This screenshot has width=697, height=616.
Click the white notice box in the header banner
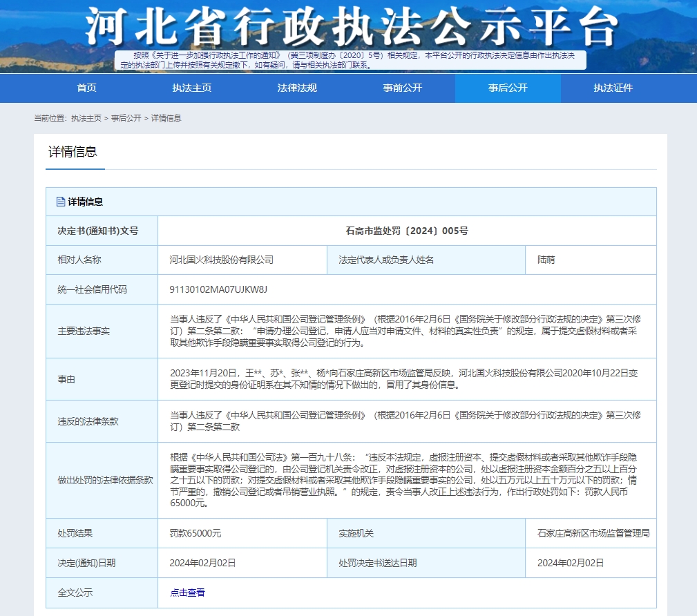pos(350,60)
